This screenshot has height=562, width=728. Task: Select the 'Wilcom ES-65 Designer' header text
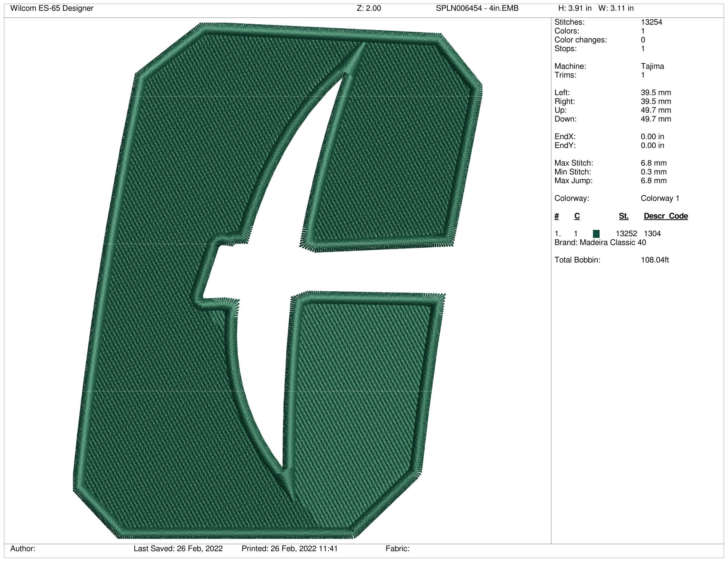52,8
